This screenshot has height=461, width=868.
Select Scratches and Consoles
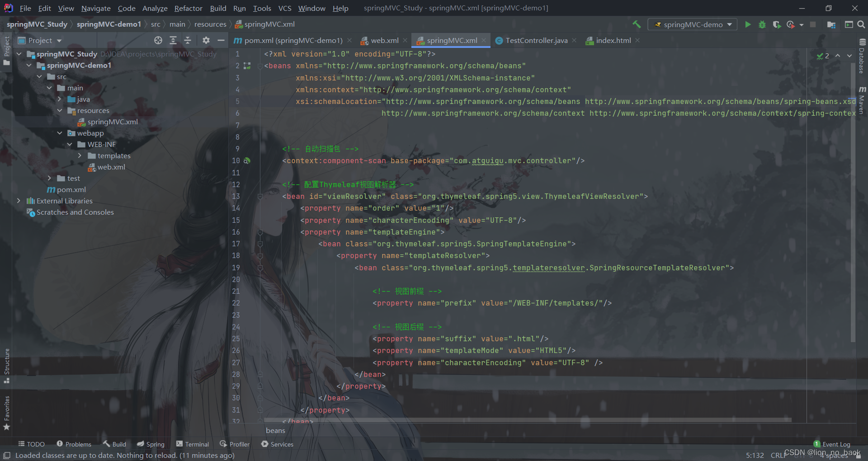(x=75, y=212)
